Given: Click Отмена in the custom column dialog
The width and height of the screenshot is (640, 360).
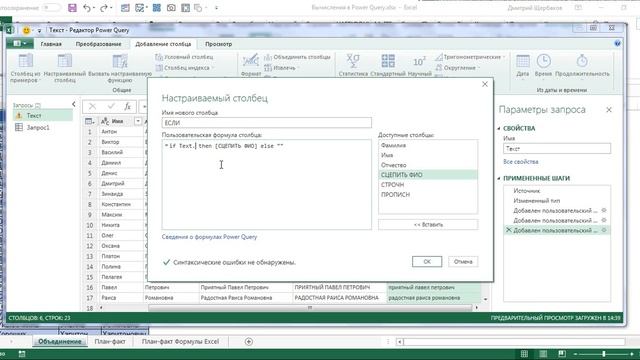Looking at the screenshot, I should [463, 262].
